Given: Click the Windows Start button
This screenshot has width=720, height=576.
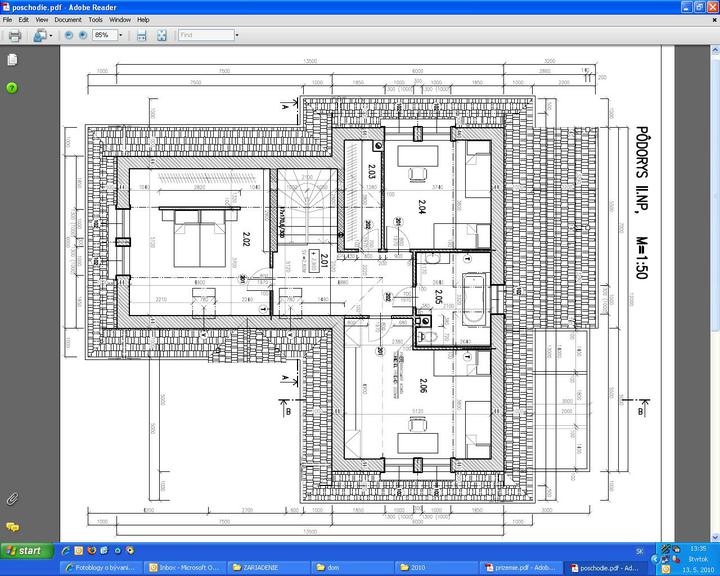Looking at the screenshot, I should (x=28, y=551).
